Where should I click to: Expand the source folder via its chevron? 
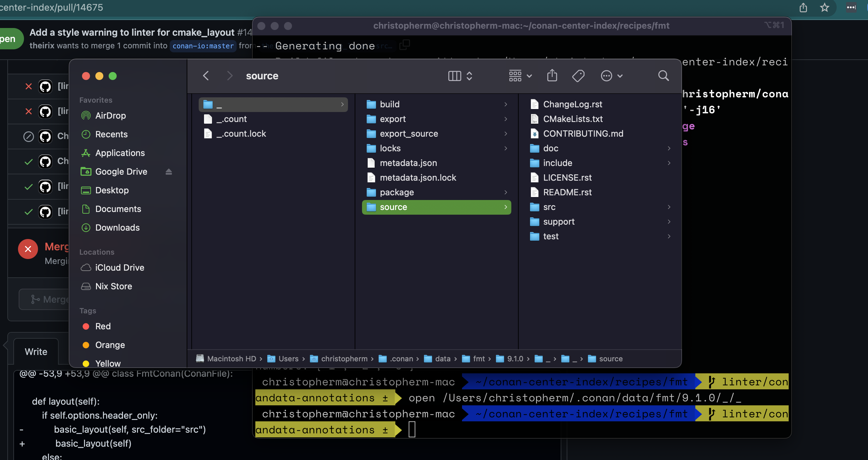506,207
